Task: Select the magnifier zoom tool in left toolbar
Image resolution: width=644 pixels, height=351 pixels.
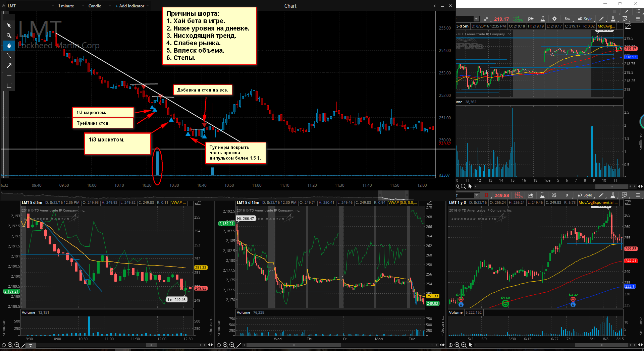Action: click(x=9, y=36)
